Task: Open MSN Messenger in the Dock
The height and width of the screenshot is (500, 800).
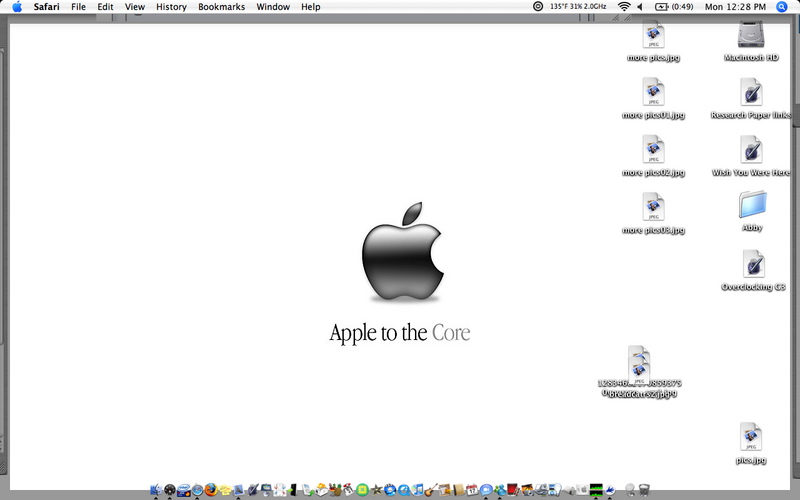Action: (x=500, y=490)
